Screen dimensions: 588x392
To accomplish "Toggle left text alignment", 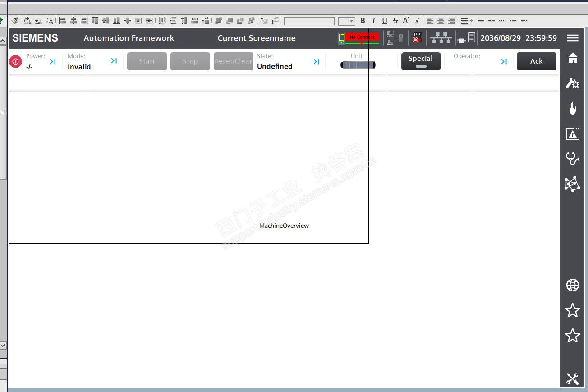I will [430, 21].
